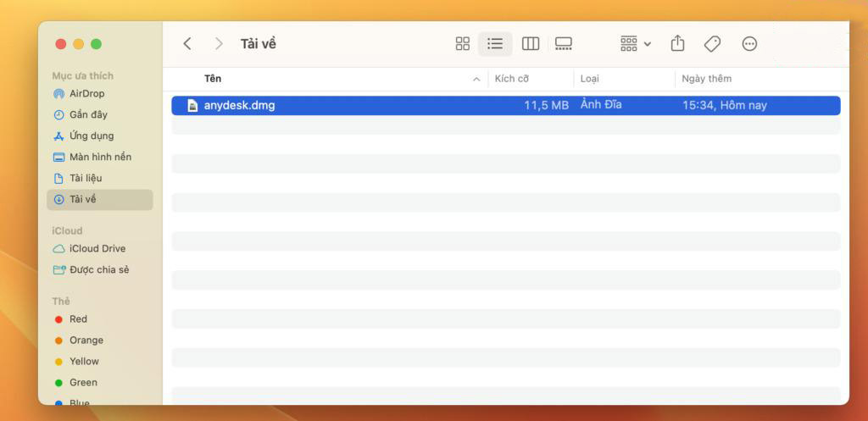Click the Share toolbar icon

677,43
